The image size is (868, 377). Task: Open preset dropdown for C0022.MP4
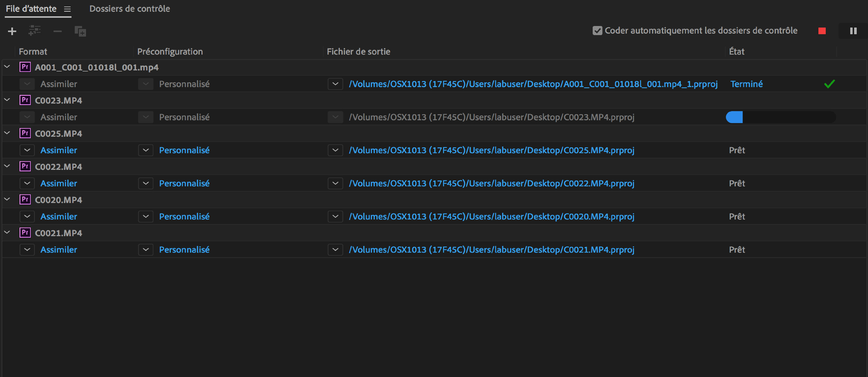[146, 183]
